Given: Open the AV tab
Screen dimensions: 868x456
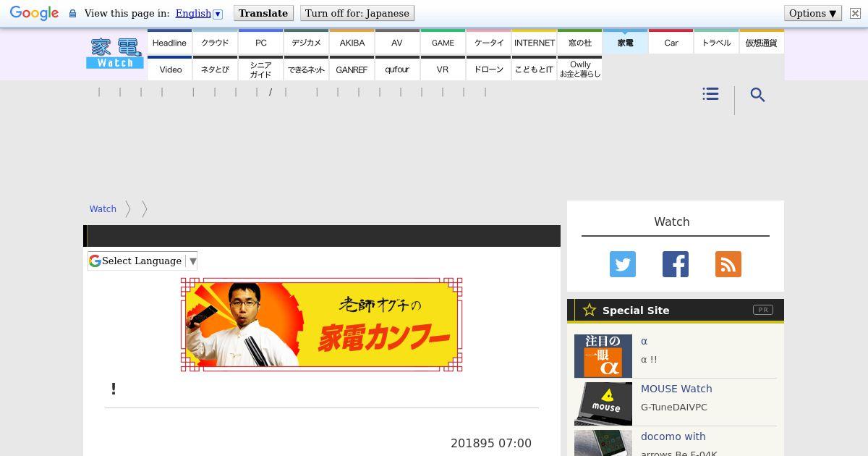Looking at the screenshot, I should (x=397, y=43).
